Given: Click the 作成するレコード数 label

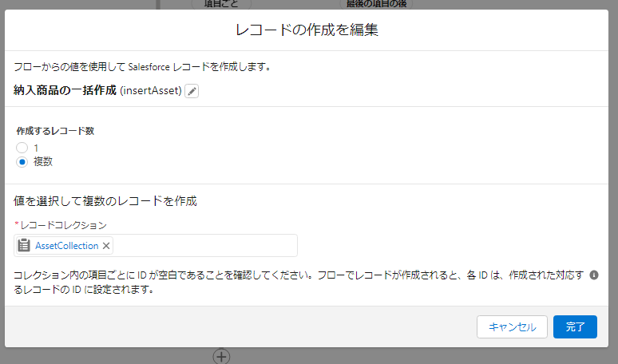Looking at the screenshot, I should coord(55,131).
